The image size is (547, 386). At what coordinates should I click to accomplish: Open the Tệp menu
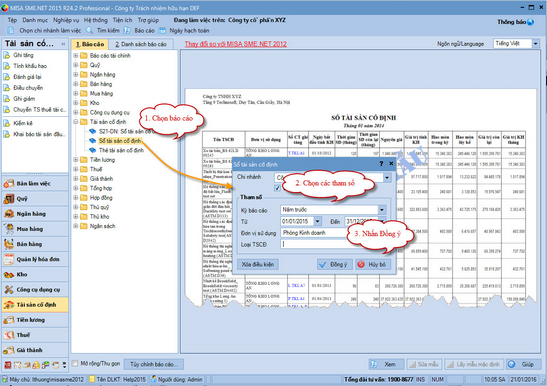pyautogui.click(x=12, y=20)
